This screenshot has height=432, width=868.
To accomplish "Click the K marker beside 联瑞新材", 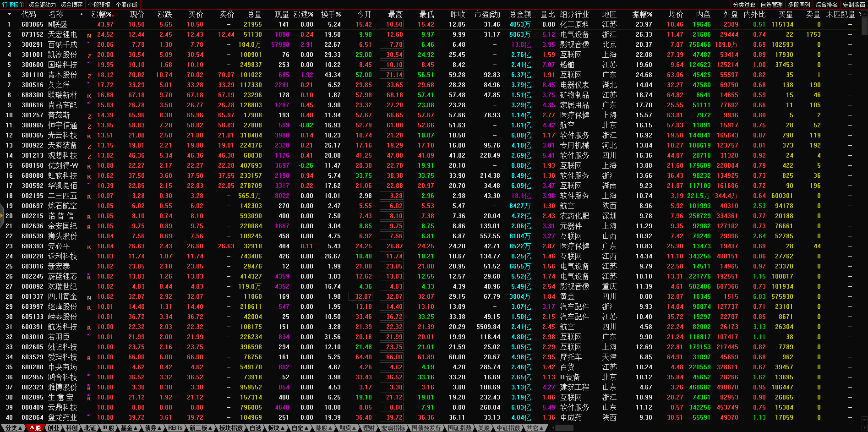I will coord(89,96).
